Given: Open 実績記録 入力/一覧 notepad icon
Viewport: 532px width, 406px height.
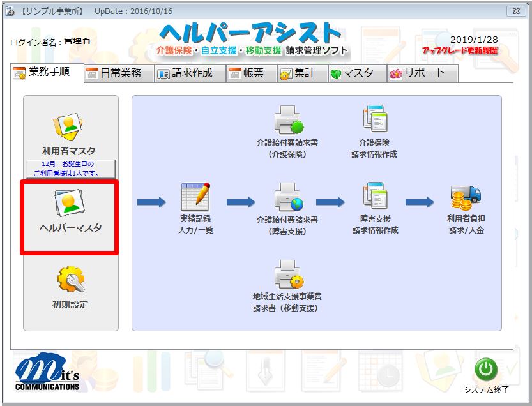Looking at the screenshot, I should click(196, 197).
